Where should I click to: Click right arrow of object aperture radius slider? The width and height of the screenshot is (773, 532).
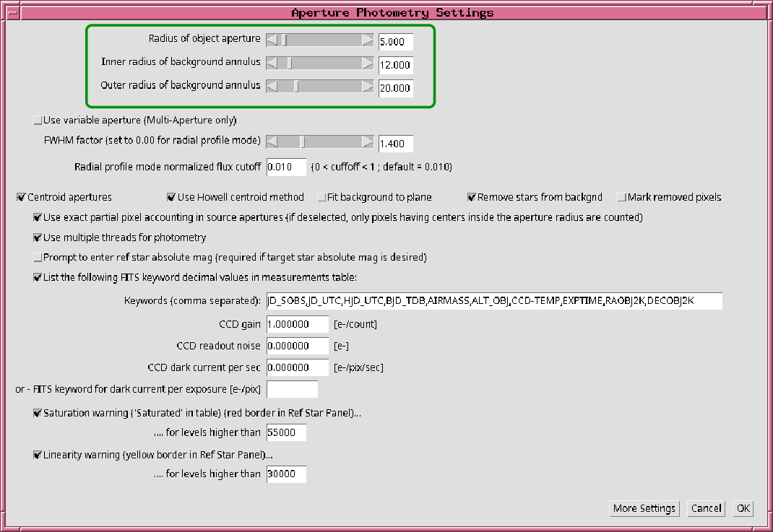pyautogui.click(x=368, y=40)
